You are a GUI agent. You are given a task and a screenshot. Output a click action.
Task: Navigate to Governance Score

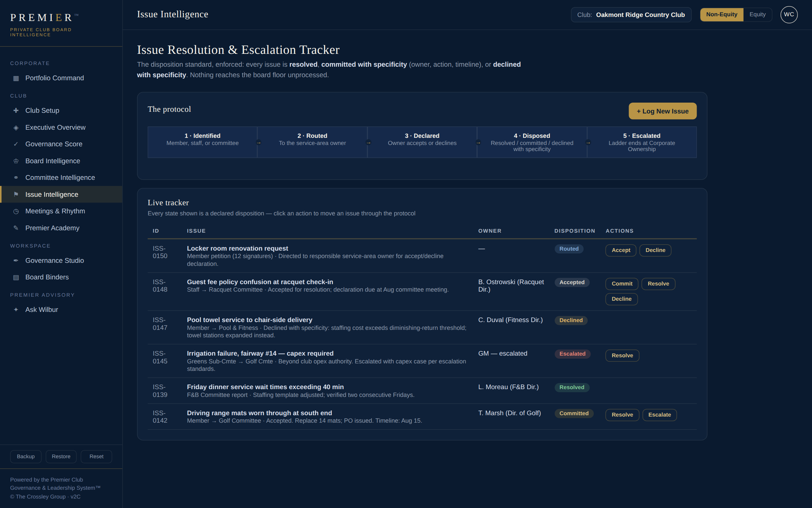pyautogui.click(x=61, y=144)
